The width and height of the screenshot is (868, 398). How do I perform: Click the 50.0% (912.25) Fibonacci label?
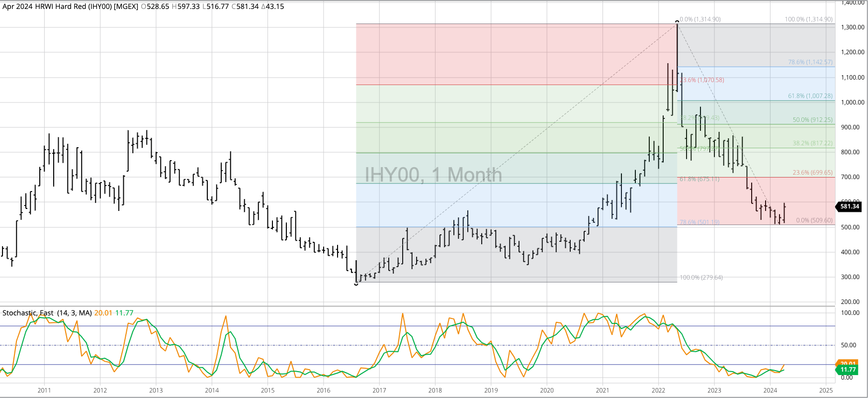pos(812,120)
